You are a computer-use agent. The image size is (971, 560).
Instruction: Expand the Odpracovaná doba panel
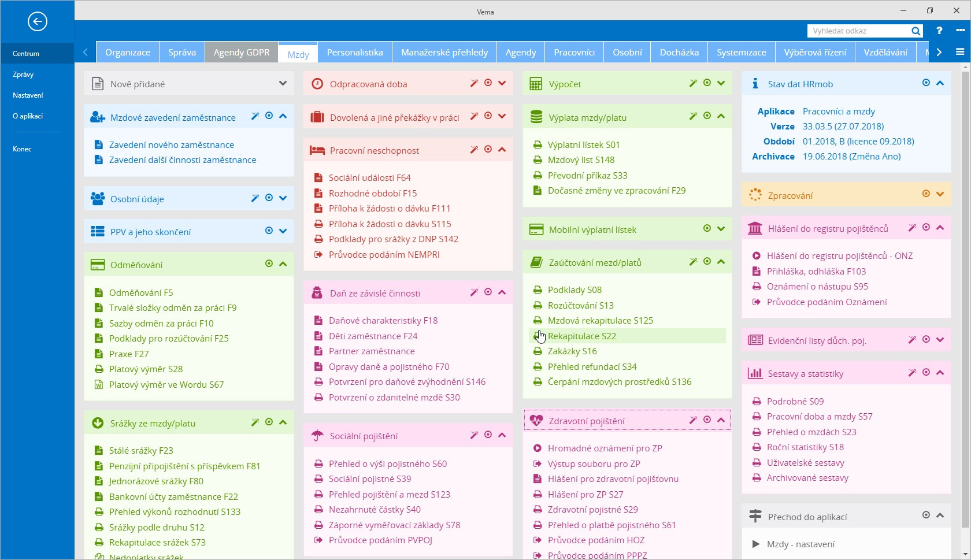tap(502, 83)
